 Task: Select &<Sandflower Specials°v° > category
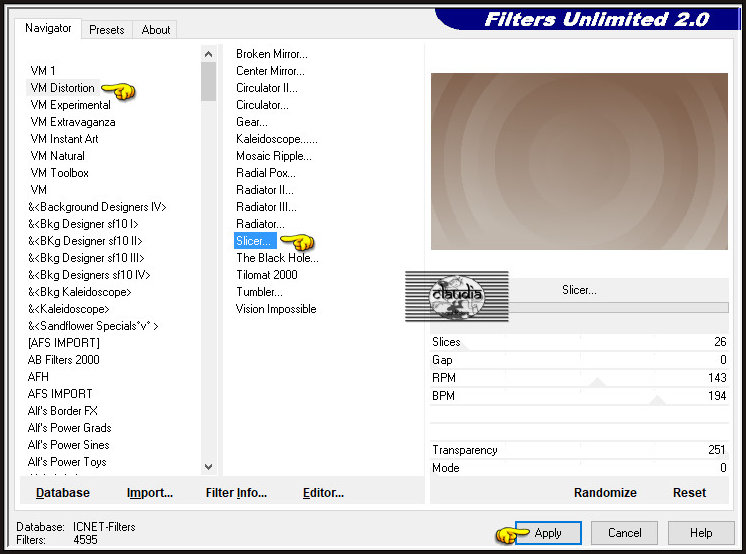(x=93, y=326)
